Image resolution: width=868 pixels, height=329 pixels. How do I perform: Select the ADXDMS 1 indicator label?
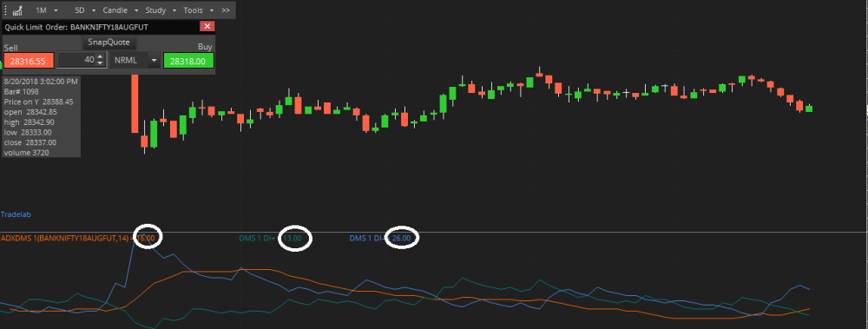tap(65, 238)
